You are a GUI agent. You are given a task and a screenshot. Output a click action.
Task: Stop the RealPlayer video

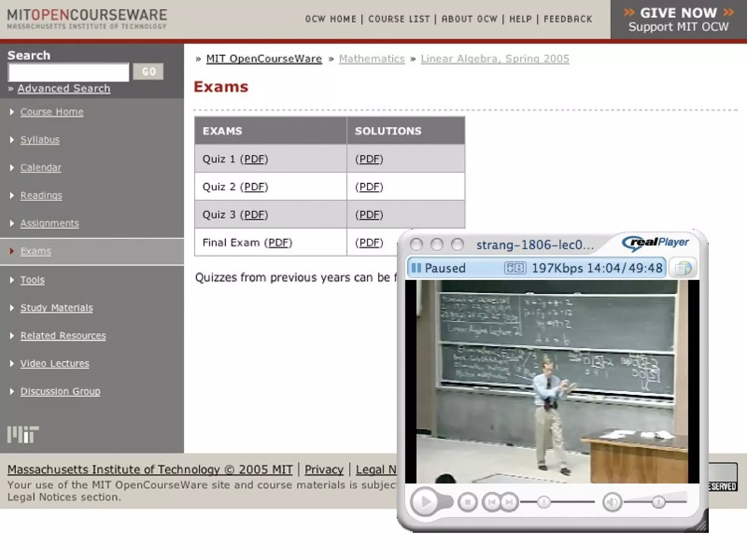click(x=468, y=502)
